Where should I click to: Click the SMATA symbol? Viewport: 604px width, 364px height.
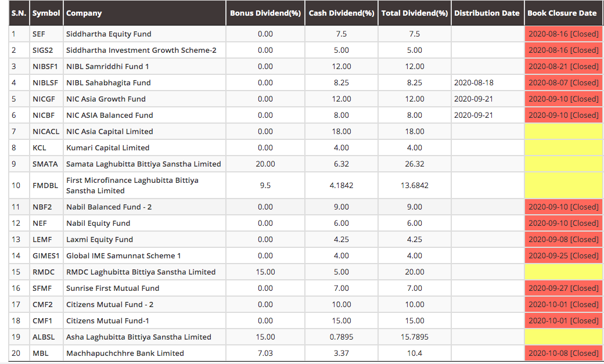tap(45, 164)
